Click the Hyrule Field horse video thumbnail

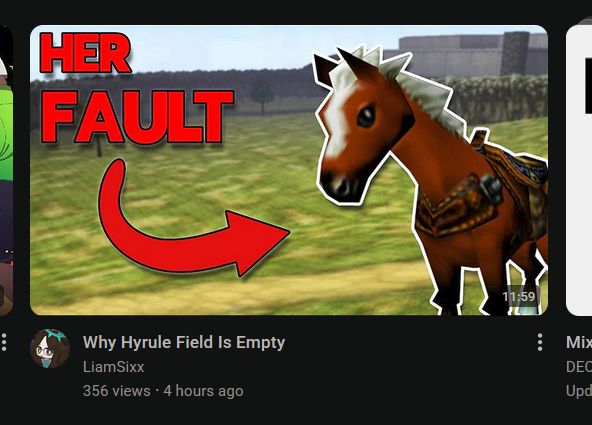(289, 170)
